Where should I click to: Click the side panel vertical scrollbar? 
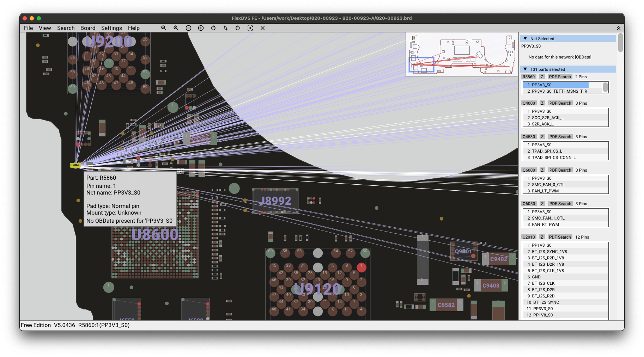(621, 43)
